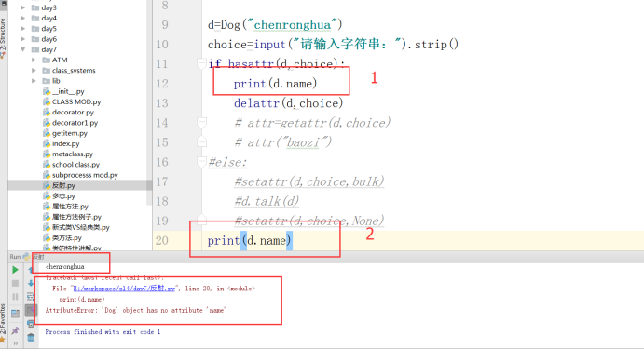Click the trash Clear All icon
This screenshot has height=349, width=644.
(31, 338)
